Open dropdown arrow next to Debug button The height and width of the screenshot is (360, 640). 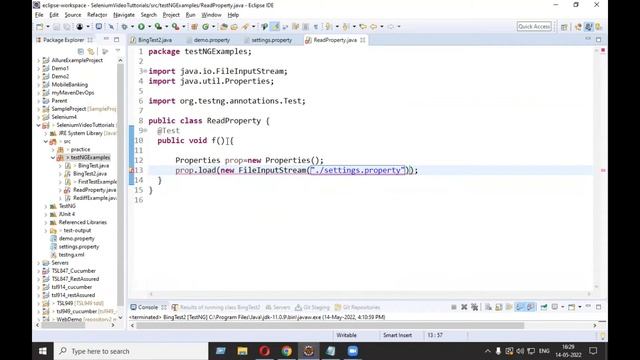(x=132, y=27)
